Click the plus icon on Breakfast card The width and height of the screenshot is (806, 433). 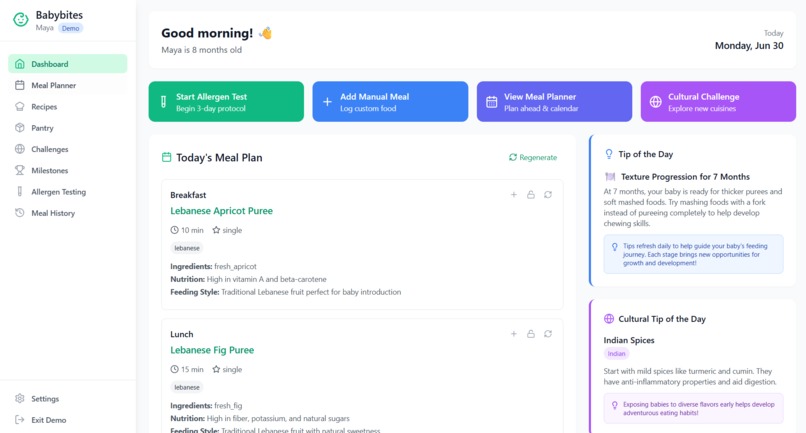tap(514, 194)
